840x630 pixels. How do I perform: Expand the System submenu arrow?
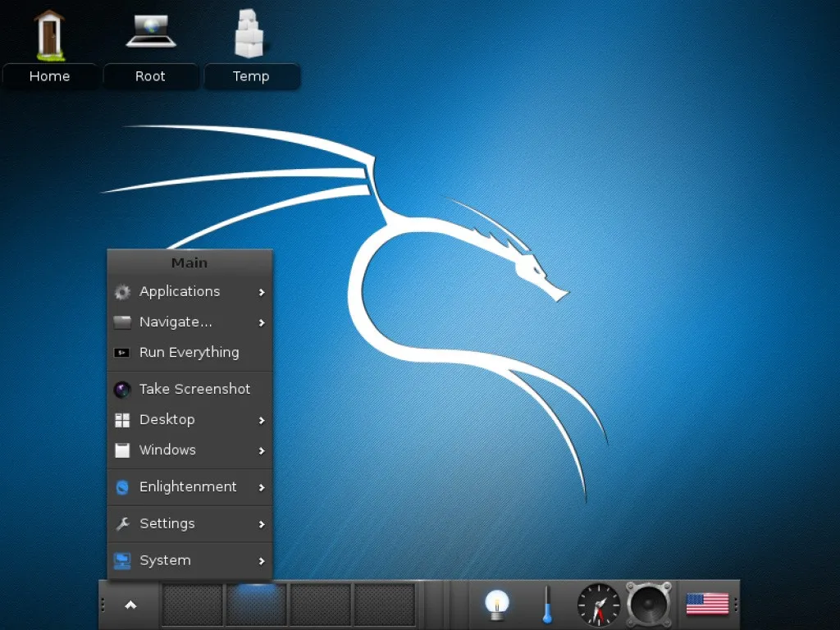261,560
